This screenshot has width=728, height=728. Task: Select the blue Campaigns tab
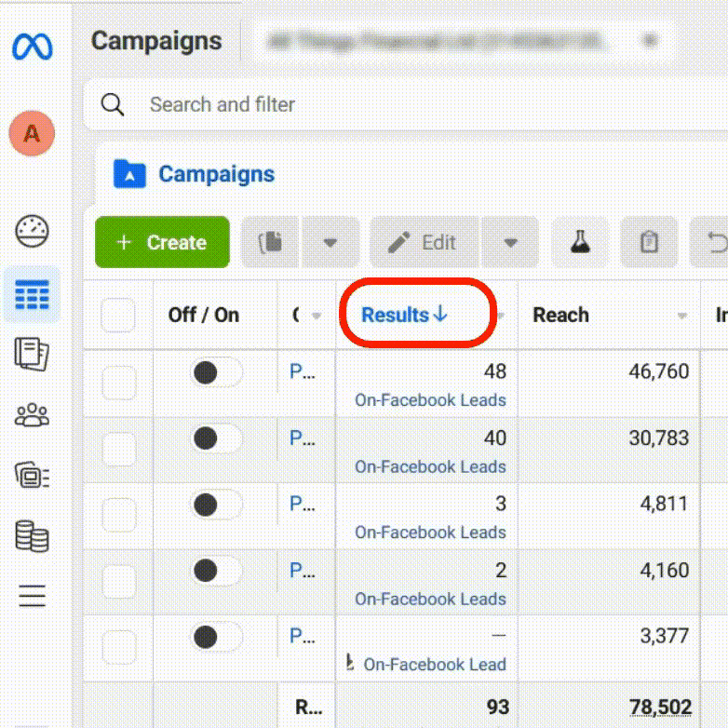click(216, 175)
